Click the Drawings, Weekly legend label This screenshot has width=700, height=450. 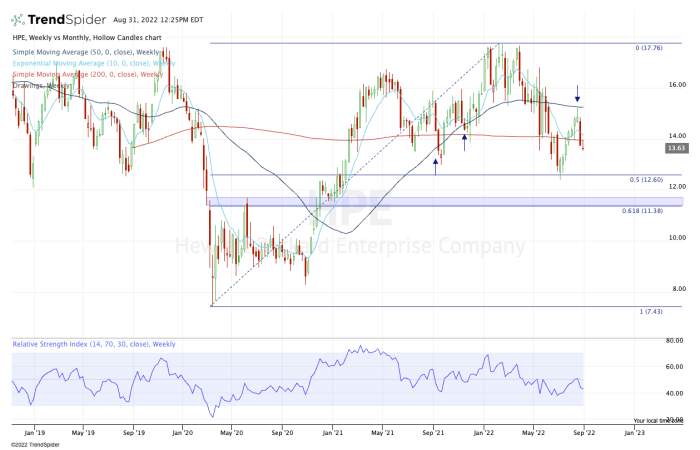pyautogui.click(x=41, y=85)
